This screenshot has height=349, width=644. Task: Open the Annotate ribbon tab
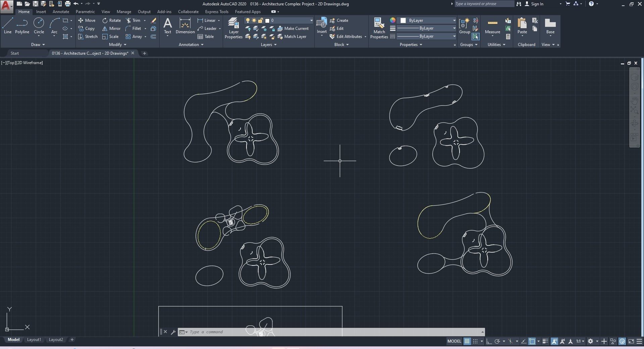61,12
